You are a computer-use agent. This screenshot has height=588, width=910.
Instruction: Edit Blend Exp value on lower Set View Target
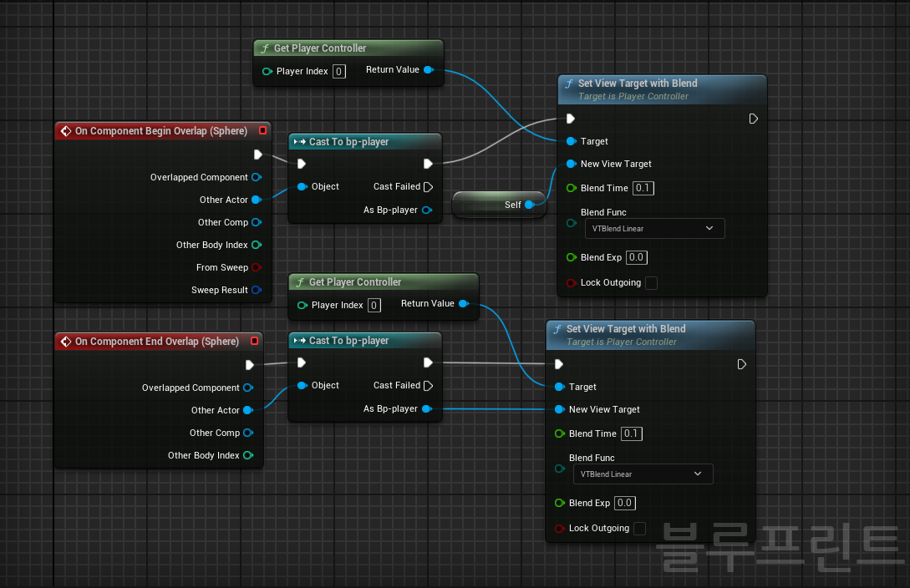(625, 503)
